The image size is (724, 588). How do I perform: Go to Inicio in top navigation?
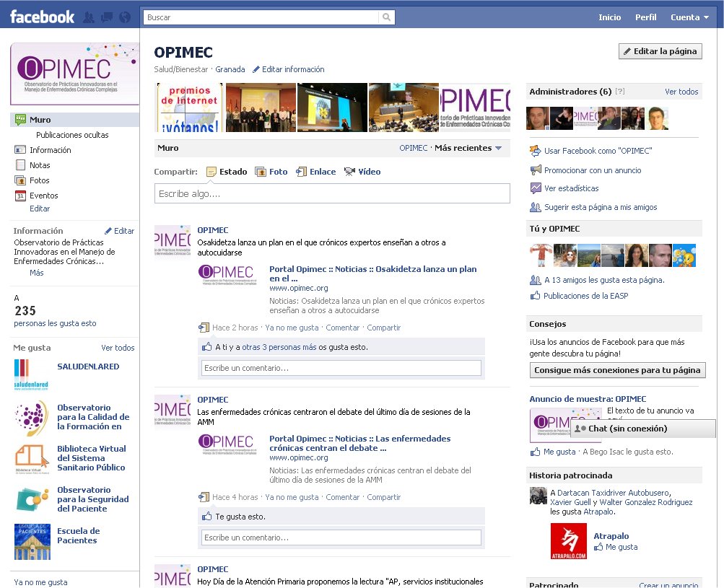pyautogui.click(x=609, y=17)
